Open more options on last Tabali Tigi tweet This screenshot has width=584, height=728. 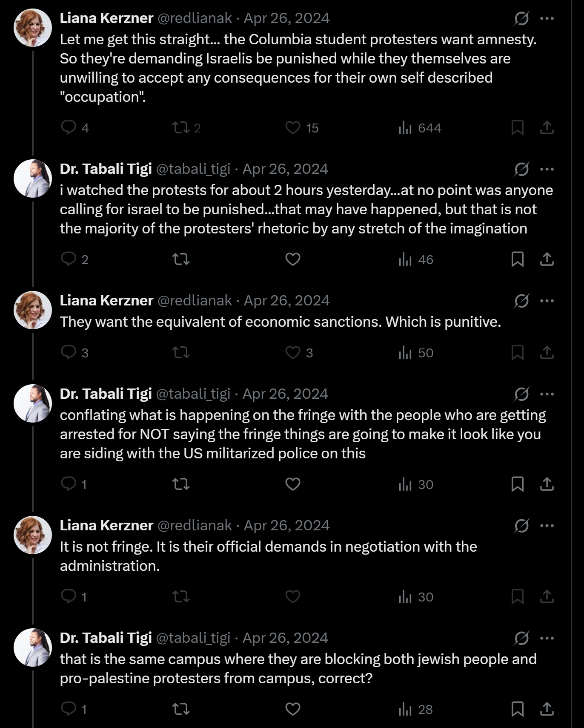click(x=547, y=638)
